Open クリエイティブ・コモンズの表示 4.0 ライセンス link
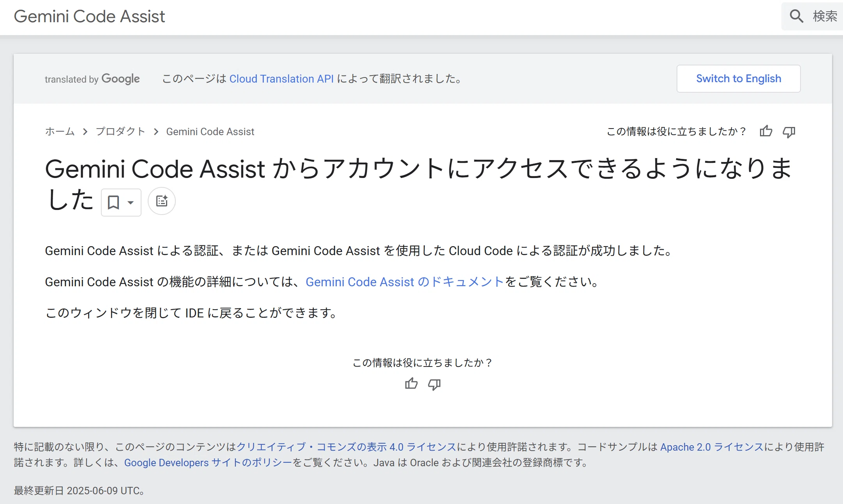This screenshot has width=843, height=504. coord(346,447)
